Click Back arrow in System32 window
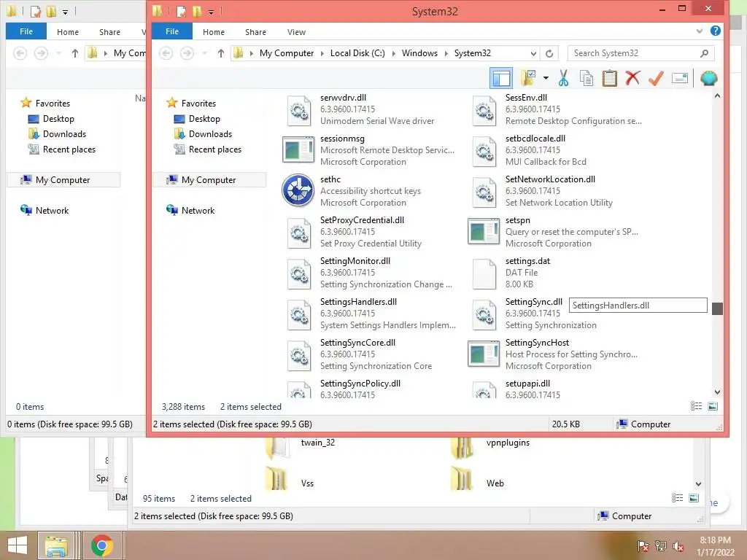The width and height of the screenshot is (747, 560). [166, 53]
